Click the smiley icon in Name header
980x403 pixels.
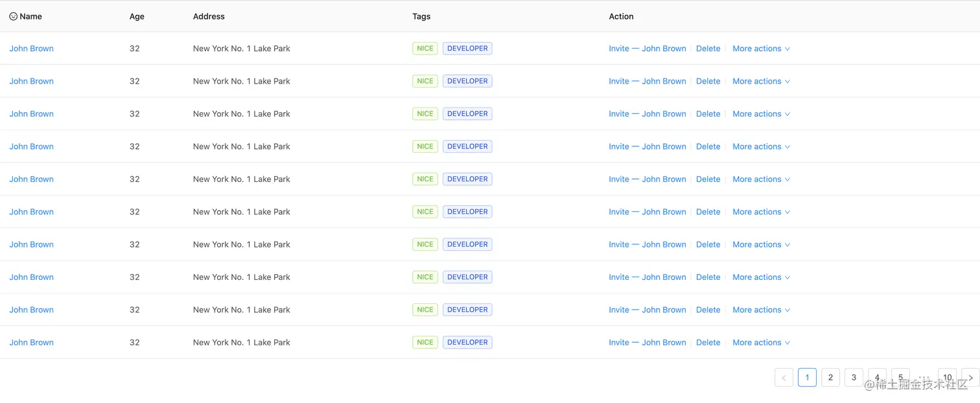point(13,16)
